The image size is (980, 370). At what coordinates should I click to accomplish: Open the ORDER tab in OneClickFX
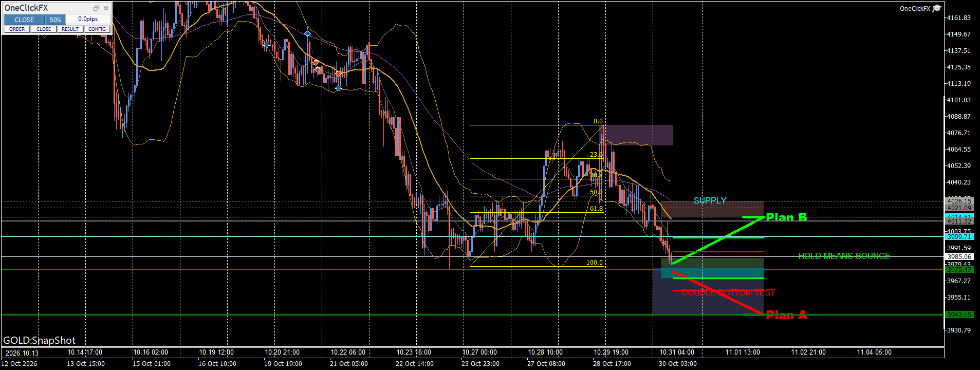pyautogui.click(x=17, y=29)
